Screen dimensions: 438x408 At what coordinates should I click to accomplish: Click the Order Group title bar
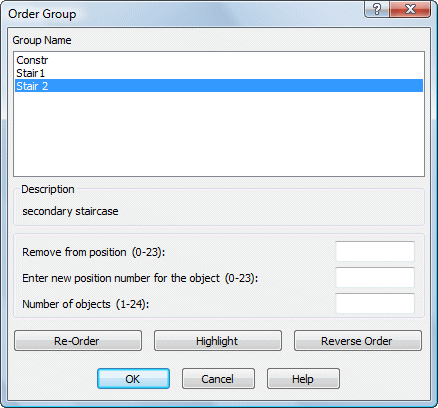tap(183, 13)
